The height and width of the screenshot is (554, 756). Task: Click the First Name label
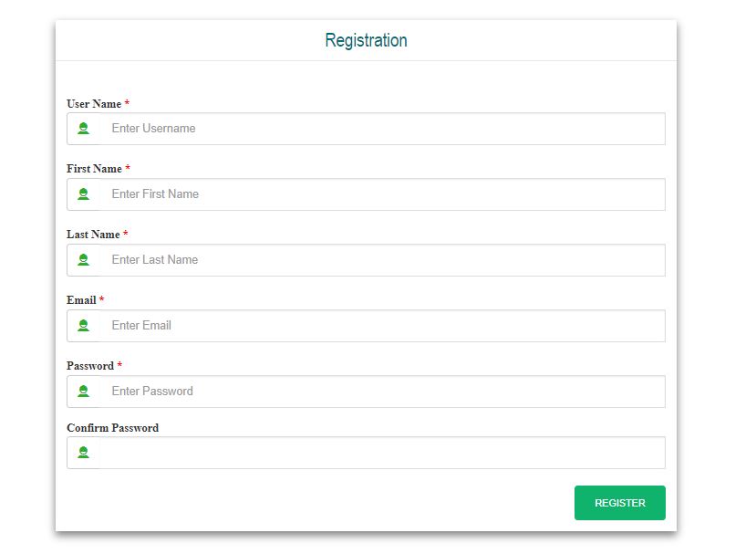tap(94, 169)
